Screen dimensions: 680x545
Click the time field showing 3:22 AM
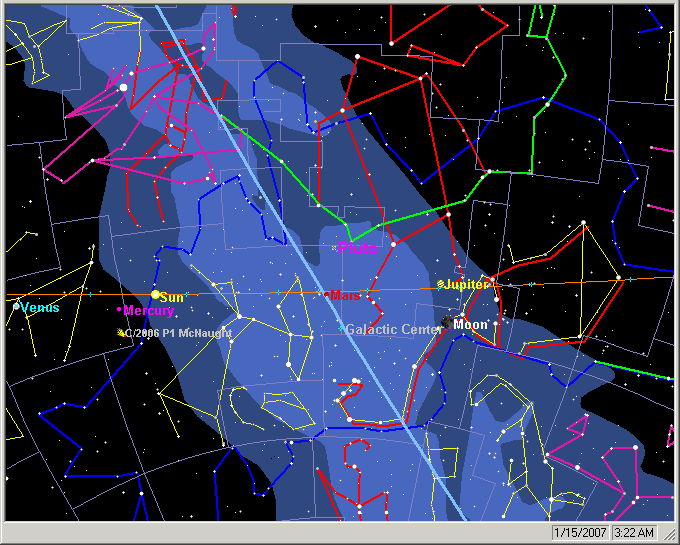click(x=633, y=533)
